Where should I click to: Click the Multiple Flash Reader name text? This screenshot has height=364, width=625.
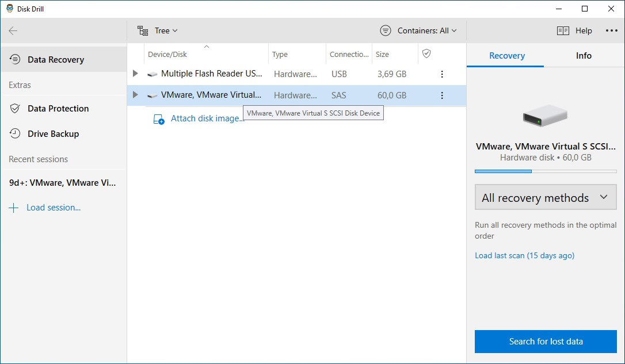(212, 74)
